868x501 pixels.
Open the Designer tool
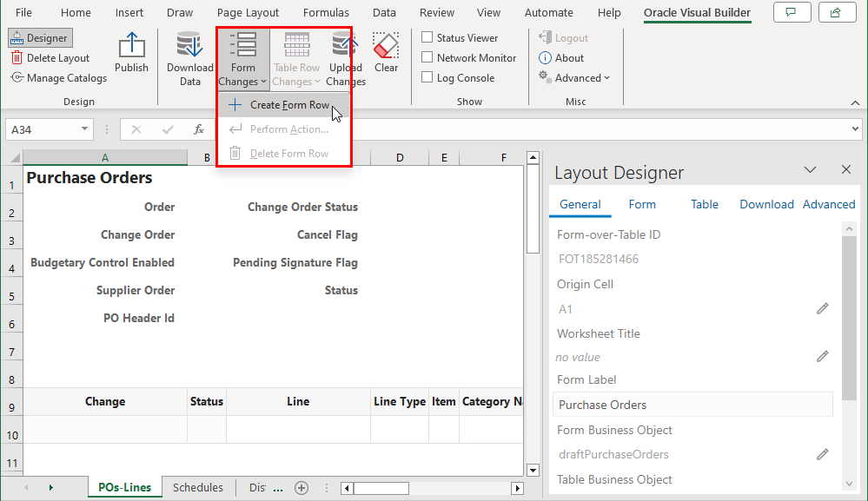pyautogui.click(x=40, y=38)
